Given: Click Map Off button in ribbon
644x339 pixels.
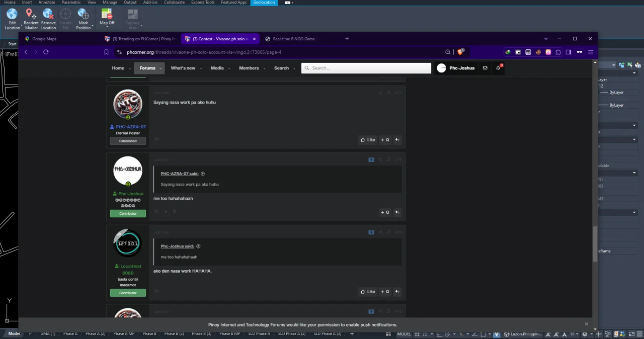Looking at the screenshot, I should 107,17.
